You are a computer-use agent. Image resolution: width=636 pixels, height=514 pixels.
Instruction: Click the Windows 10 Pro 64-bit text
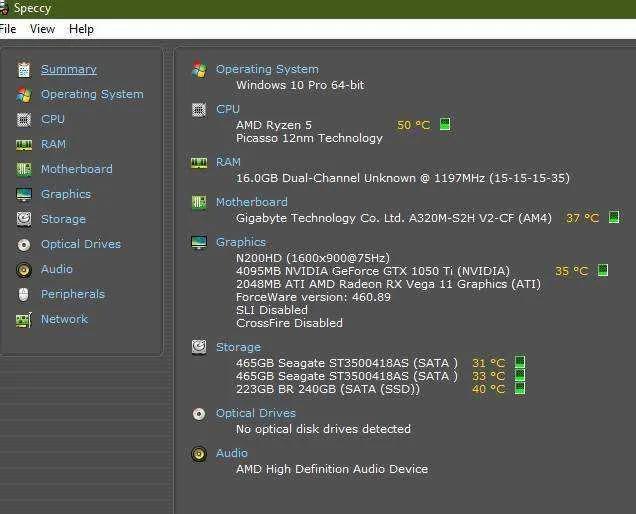pos(300,85)
